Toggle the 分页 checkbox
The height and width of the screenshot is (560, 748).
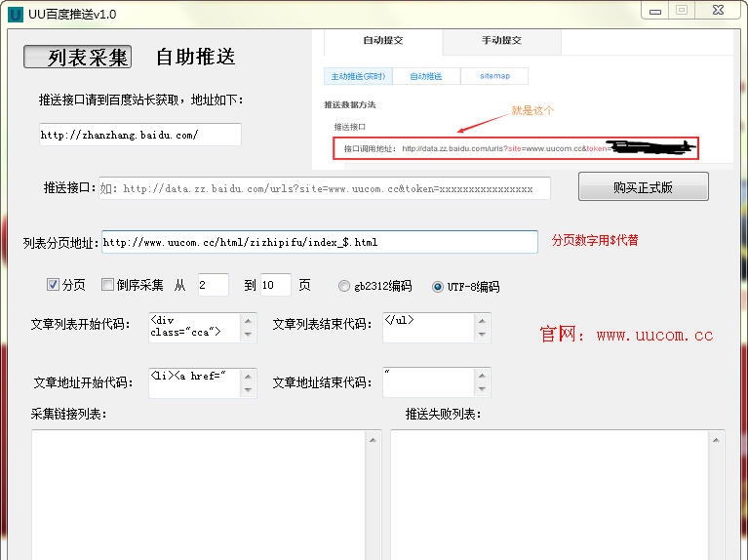(53, 285)
